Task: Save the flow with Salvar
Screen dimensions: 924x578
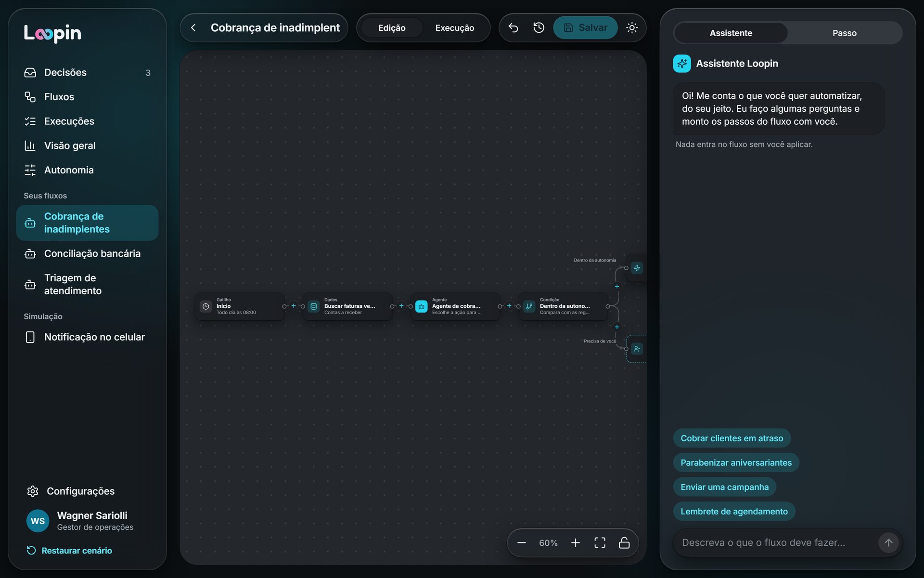Action: (x=585, y=28)
